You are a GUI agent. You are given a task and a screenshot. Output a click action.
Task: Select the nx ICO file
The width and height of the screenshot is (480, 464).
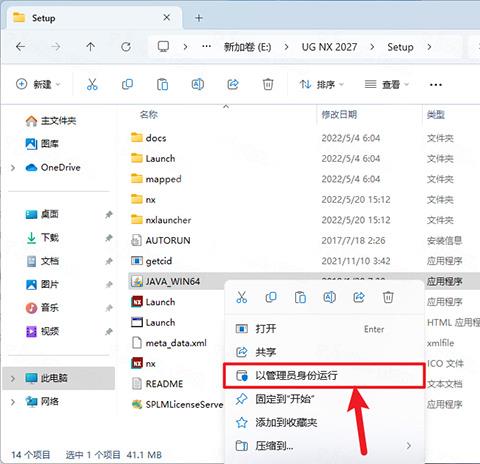tap(144, 363)
